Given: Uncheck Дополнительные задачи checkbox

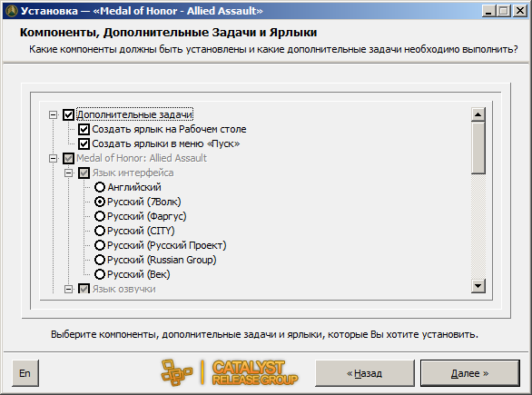Looking at the screenshot, I should (68, 114).
